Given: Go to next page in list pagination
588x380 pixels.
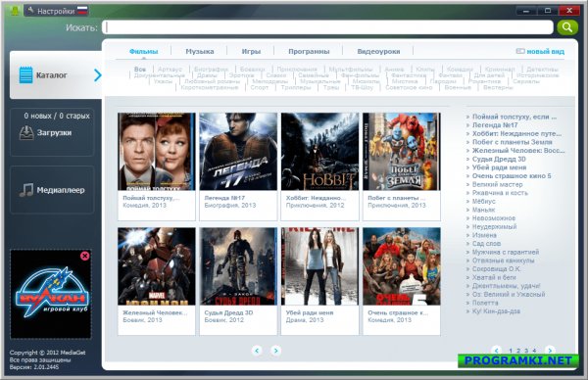Looking at the screenshot, I should (550, 351).
